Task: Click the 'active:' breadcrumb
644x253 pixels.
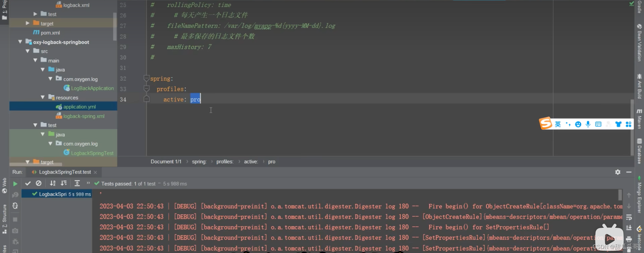Action: coord(251,162)
